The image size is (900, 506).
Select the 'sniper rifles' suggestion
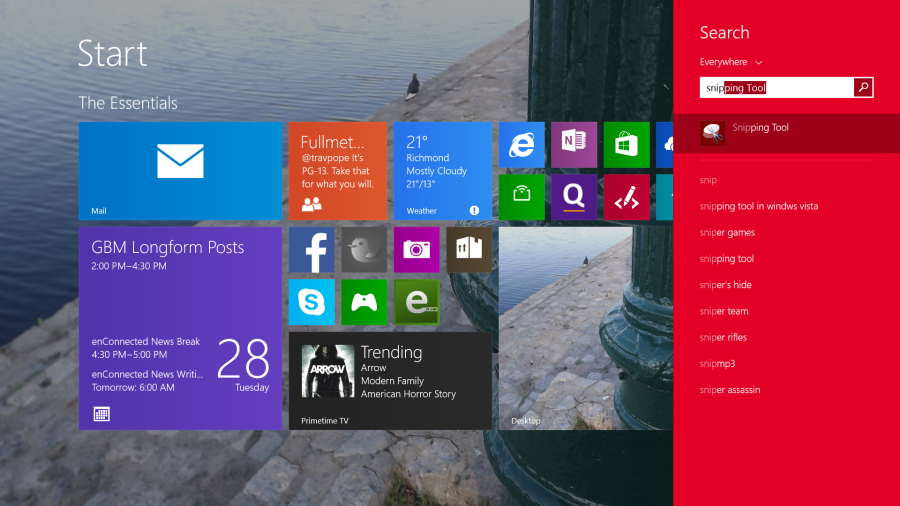click(723, 337)
